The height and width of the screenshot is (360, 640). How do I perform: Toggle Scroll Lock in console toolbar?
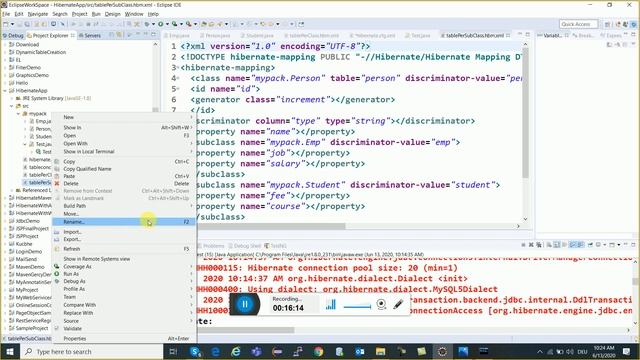tap(557, 245)
